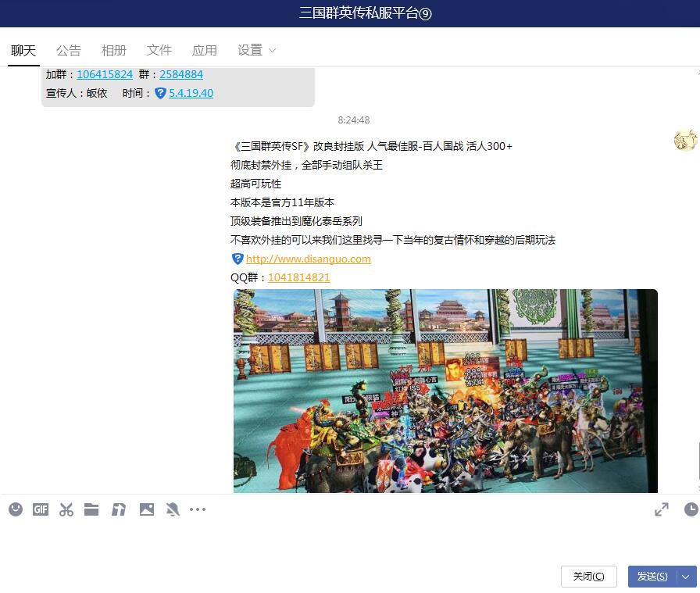Click the send picture icon
This screenshot has height=593, width=700.
147,509
